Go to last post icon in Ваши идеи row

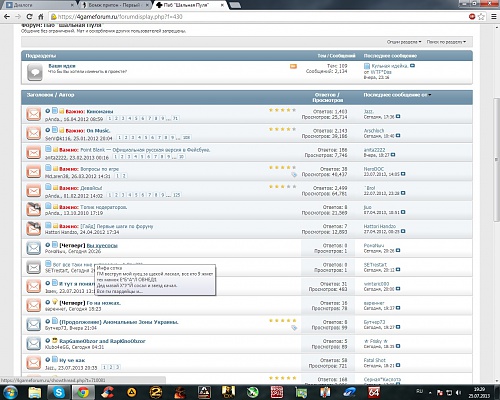[x=412, y=66]
